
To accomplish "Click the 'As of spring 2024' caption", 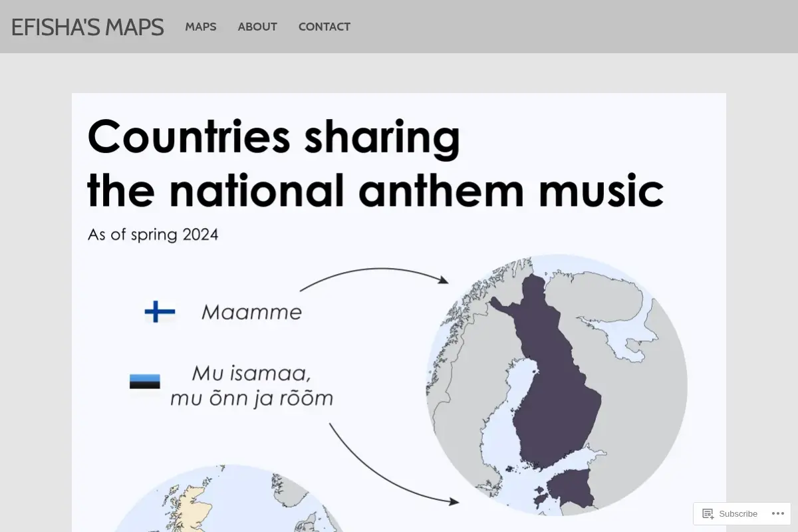I will (153, 235).
